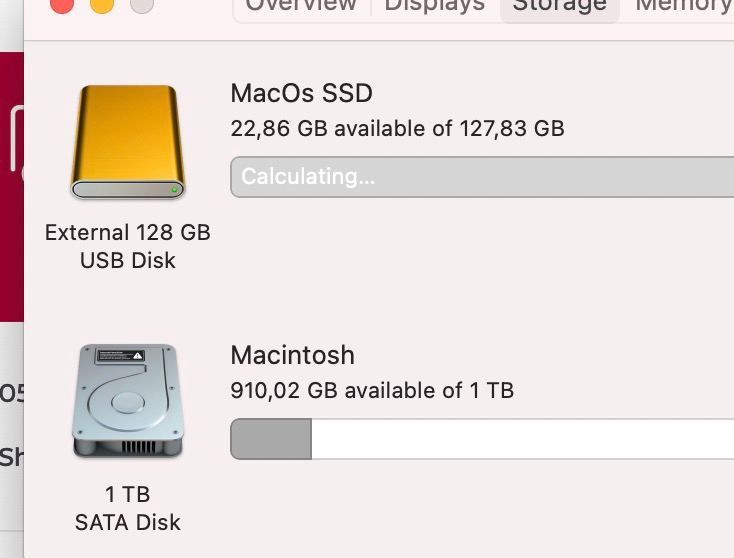
Task: Click the disabled gray zoom window button
Action: click(x=142, y=4)
